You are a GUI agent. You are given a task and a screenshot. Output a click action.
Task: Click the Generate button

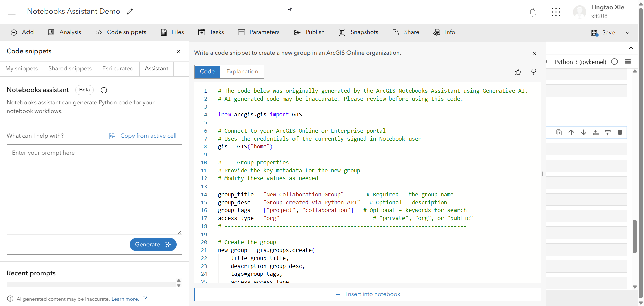click(x=153, y=244)
